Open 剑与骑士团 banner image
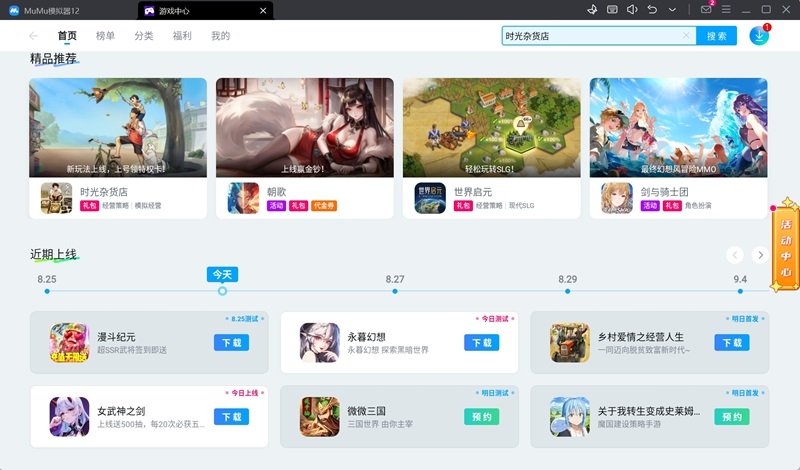 (x=679, y=128)
